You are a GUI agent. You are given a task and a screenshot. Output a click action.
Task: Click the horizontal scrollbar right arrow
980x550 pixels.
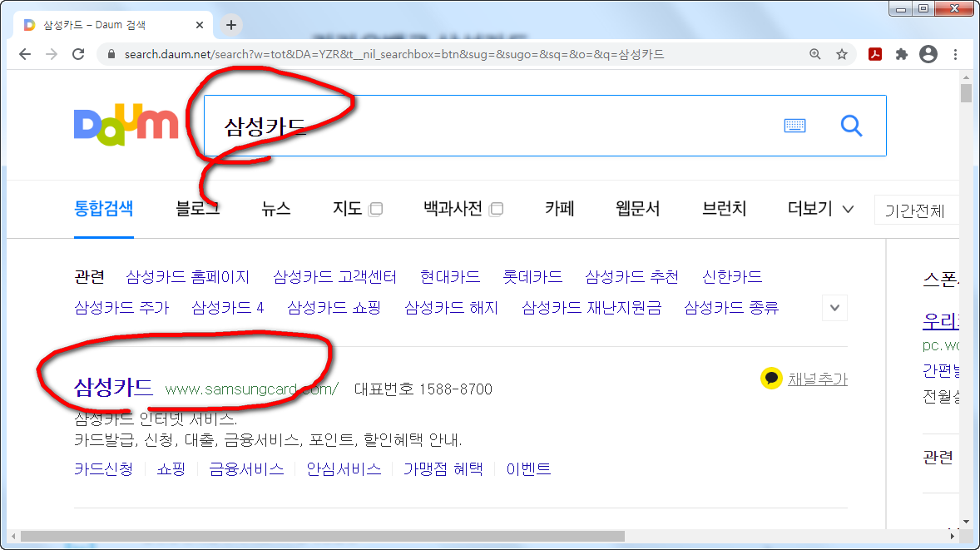pos(952,536)
